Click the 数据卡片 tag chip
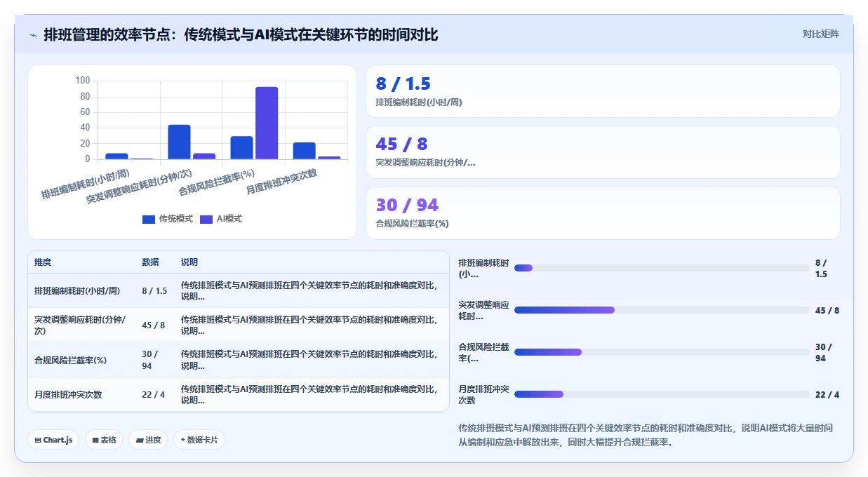This screenshot has height=477, width=868. pyautogui.click(x=199, y=440)
